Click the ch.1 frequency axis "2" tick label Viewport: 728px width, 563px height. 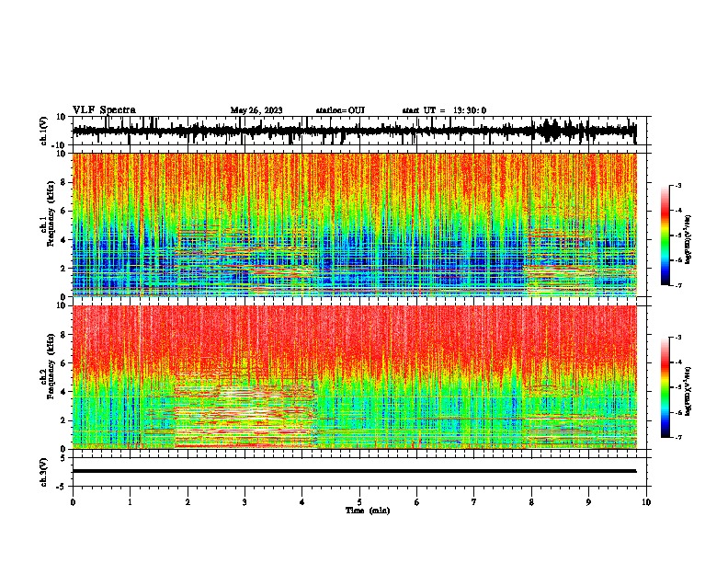64,269
